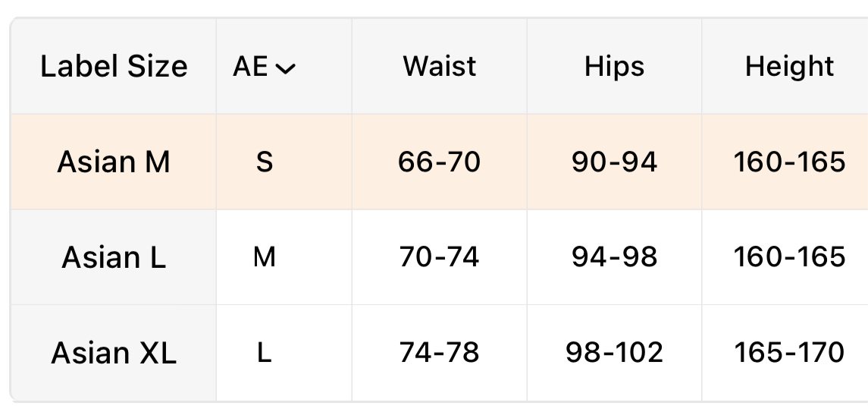Click the Hips column header
868x406 pixels.
(x=614, y=67)
